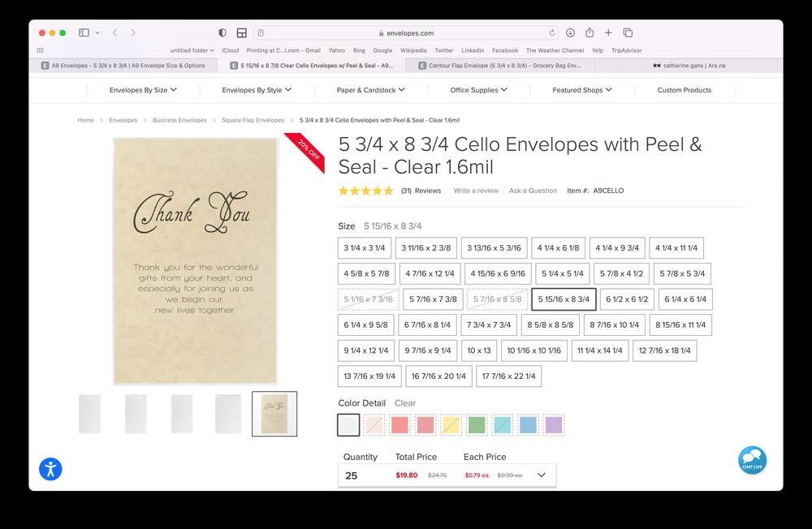Screen dimensions: 812x529
Task: Select the first envelope thumbnail
Action: tap(89, 414)
